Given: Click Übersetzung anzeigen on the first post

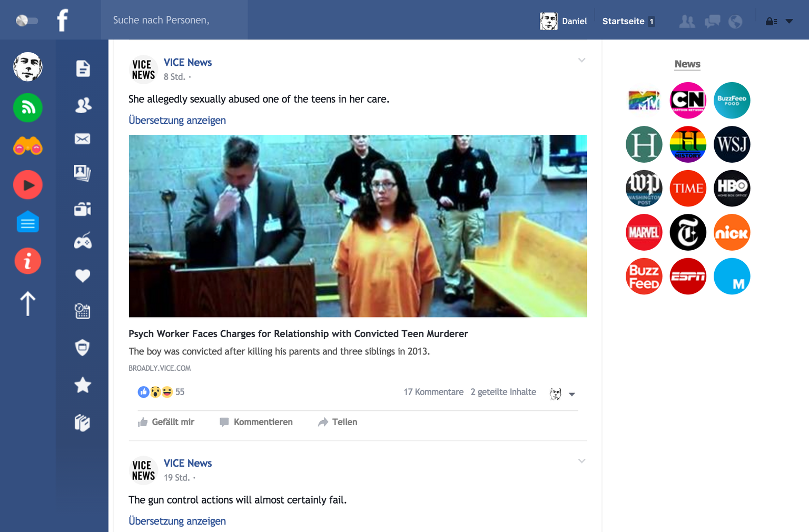Looking at the screenshot, I should (177, 120).
